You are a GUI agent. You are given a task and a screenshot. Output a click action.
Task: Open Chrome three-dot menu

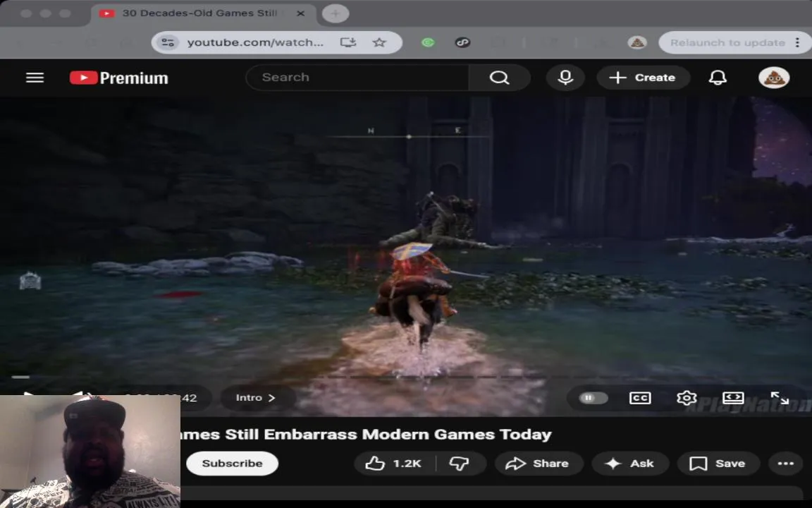click(x=797, y=42)
